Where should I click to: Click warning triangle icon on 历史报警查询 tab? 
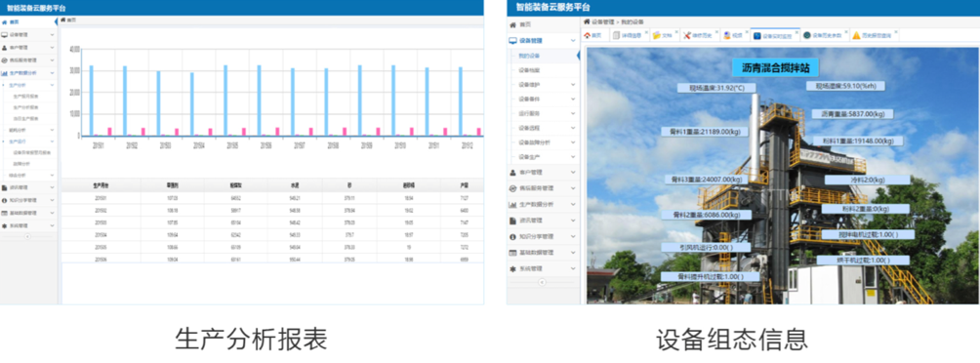pyautogui.click(x=856, y=35)
